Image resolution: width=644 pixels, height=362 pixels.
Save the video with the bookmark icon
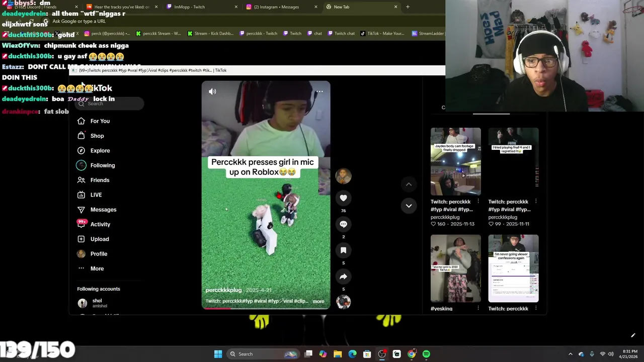pyautogui.click(x=343, y=250)
